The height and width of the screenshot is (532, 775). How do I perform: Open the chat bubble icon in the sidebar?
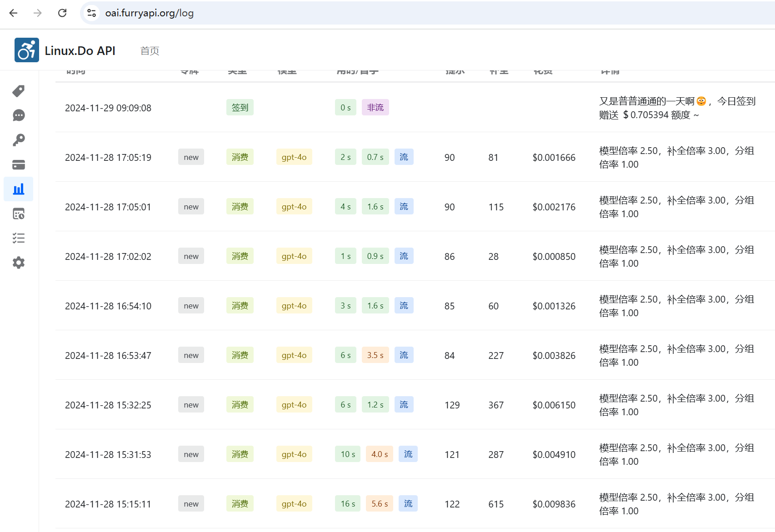[19, 115]
